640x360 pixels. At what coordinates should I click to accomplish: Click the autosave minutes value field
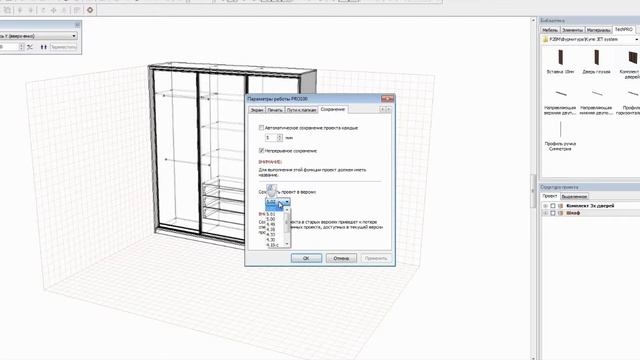coord(271,138)
